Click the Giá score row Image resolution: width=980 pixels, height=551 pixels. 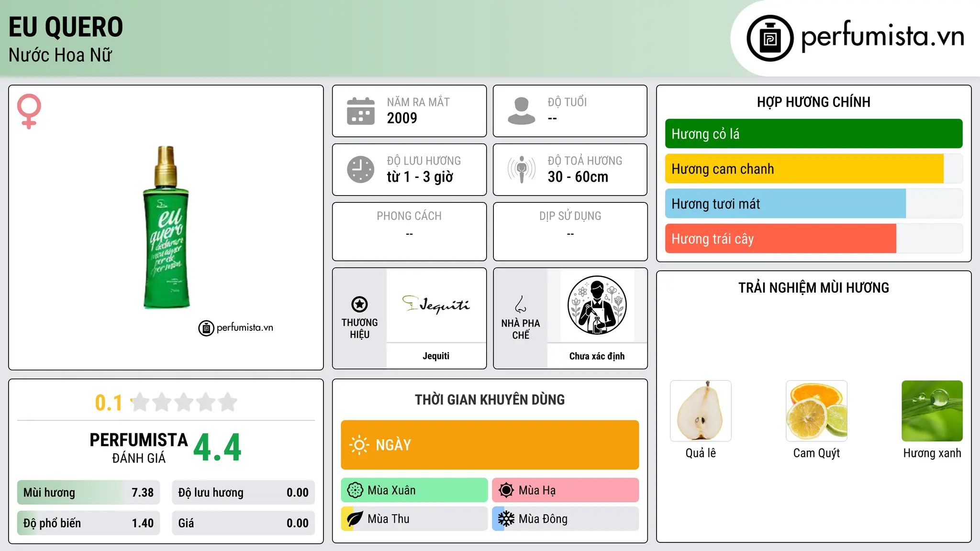(244, 523)
